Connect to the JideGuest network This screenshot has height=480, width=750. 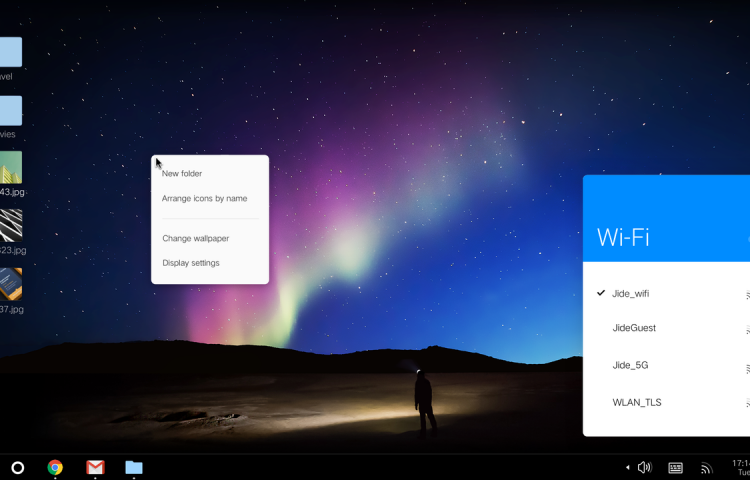(x=634, y=328)
